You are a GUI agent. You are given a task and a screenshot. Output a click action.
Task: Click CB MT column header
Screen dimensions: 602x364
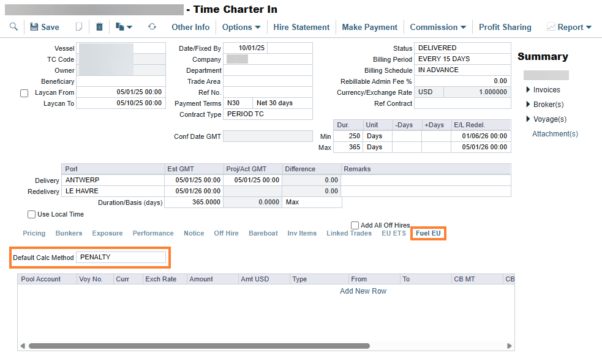pyautogui.click(x=476, y=279)
